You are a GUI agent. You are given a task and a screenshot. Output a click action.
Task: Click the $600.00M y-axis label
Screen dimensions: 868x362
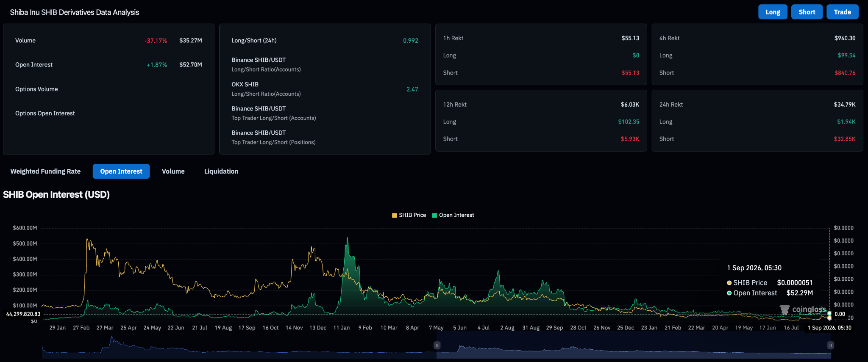[x=25, y=228]
